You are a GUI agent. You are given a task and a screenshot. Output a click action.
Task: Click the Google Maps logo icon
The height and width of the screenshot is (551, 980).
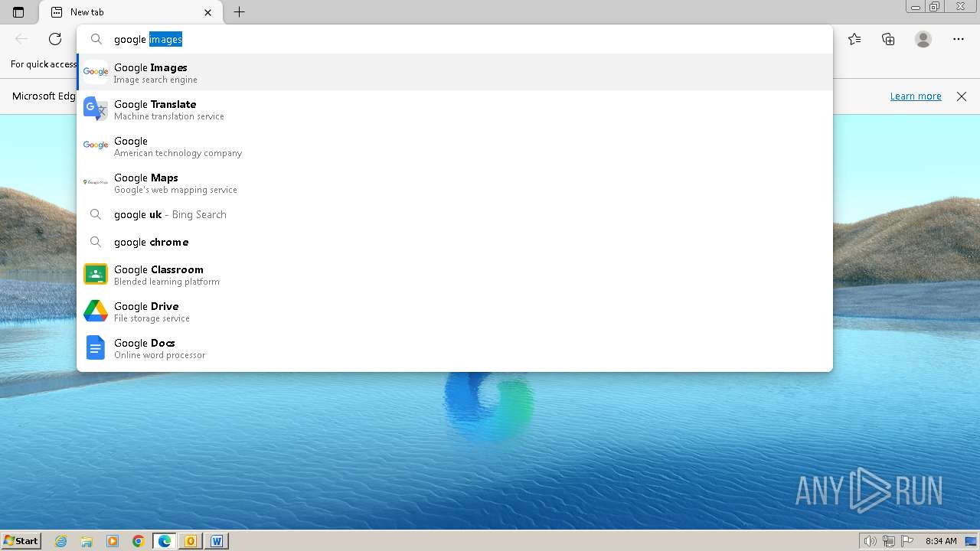pyautogui.click(x=96, y=182)
